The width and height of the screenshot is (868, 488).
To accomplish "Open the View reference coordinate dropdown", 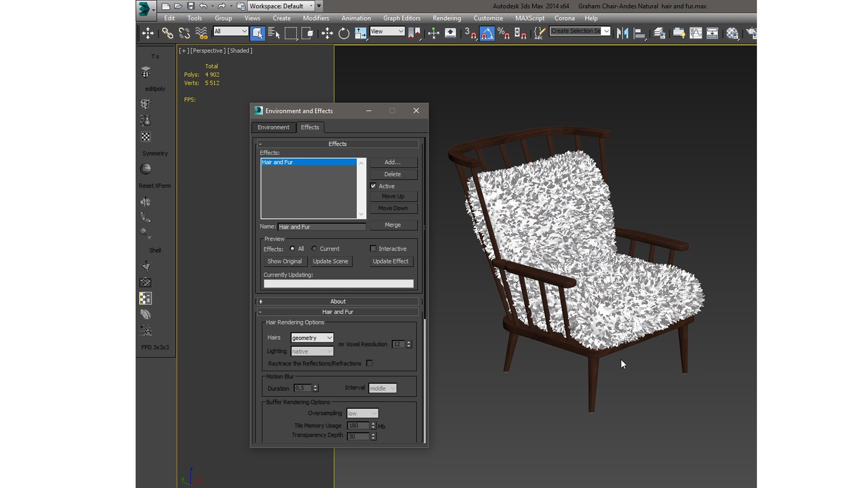I will tap(387, 31).
